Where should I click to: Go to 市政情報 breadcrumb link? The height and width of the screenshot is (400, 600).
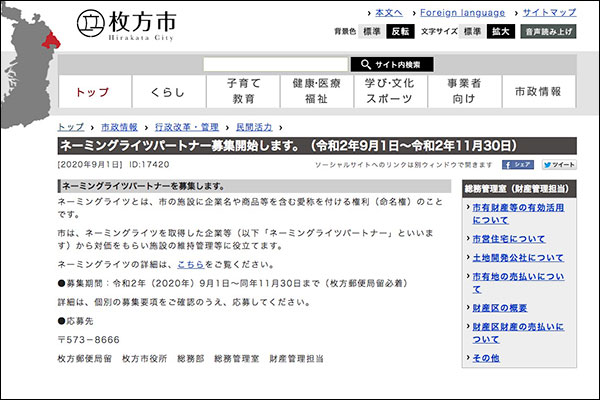(x=119, y=127)
